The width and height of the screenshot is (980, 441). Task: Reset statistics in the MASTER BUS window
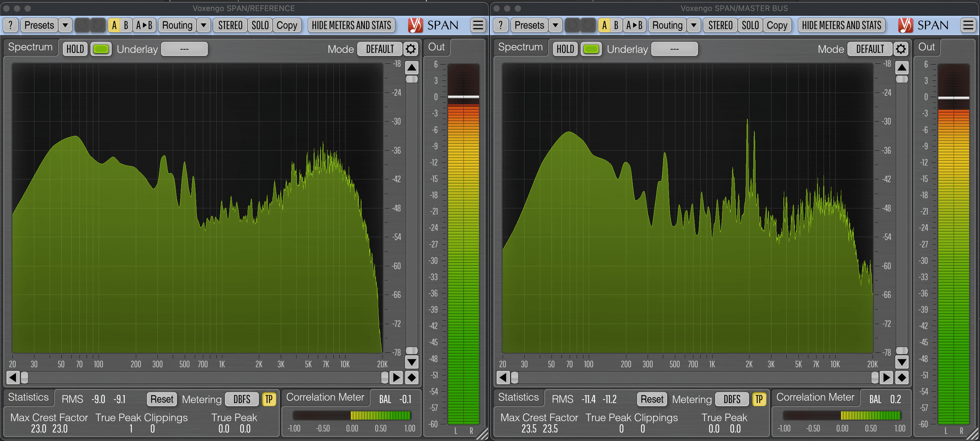(x=652, y=399)
